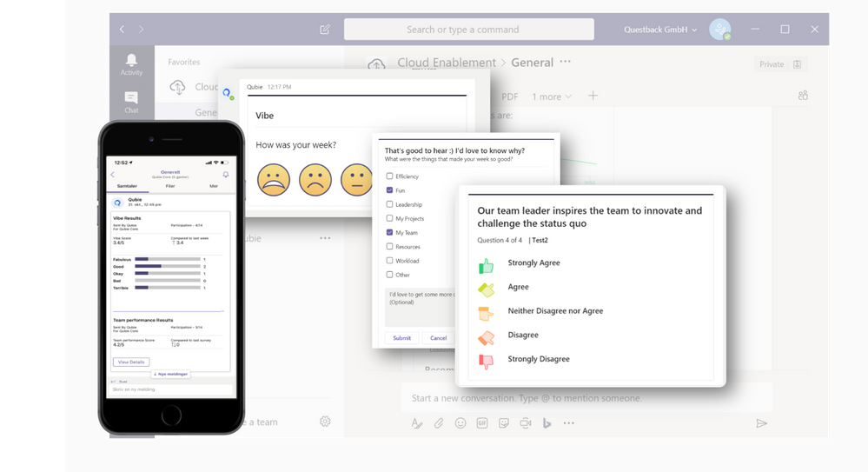
Task: Open the Activity bell in sidebar
Action: click(131, 63)
